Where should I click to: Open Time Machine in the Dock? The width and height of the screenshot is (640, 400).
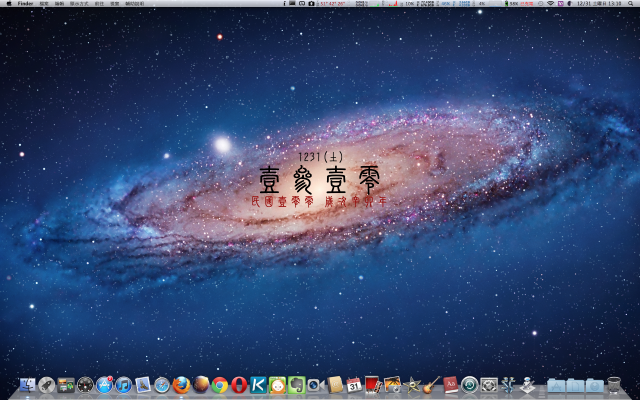coord(469,385)
